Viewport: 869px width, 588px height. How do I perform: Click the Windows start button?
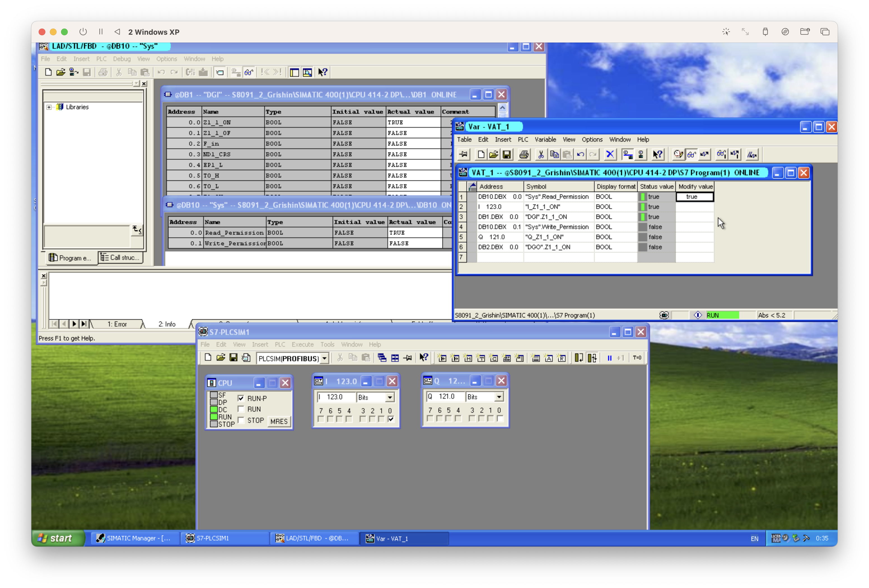(x=58, y=538)
